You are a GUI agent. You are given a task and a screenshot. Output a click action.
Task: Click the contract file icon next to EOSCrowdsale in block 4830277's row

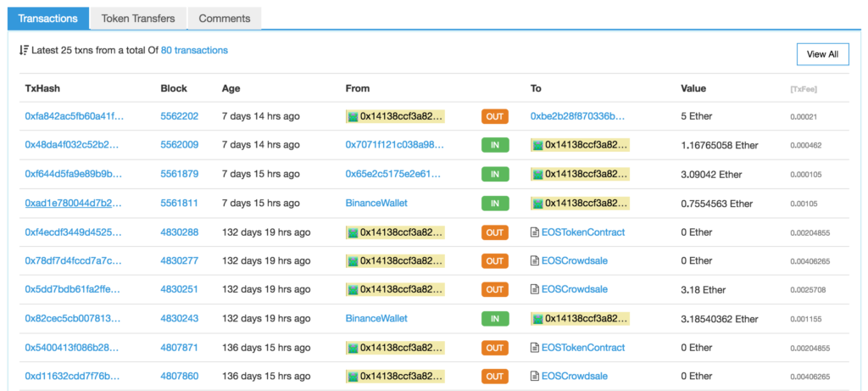pos(535,260)
